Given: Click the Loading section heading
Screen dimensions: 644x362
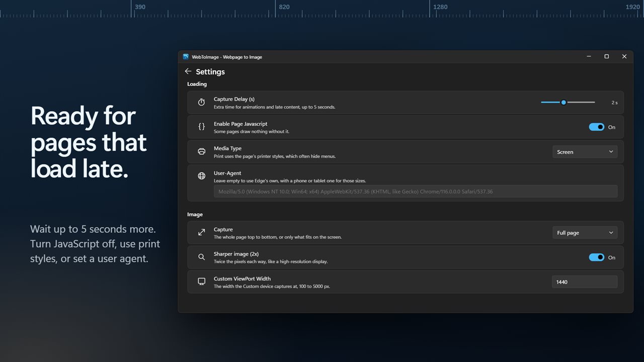Looking at the screenshot, I should click(x=197, y=84).
